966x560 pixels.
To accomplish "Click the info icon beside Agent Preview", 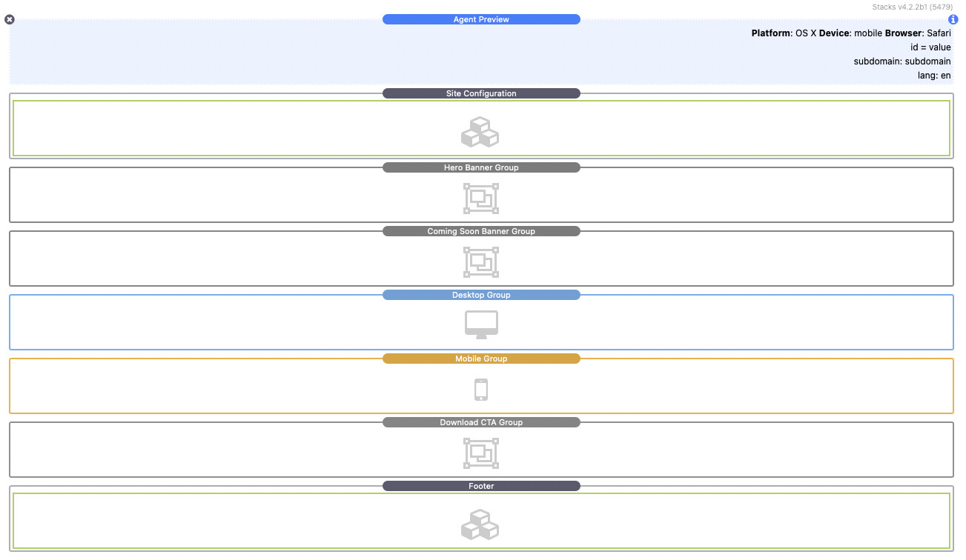I will point(953,20).
